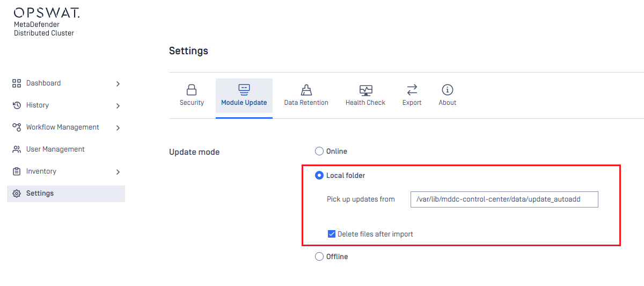The image size is (644, 286).
Task: Click the OPSWAT logo
Action: pyautogui.click(x=47, y=13)
